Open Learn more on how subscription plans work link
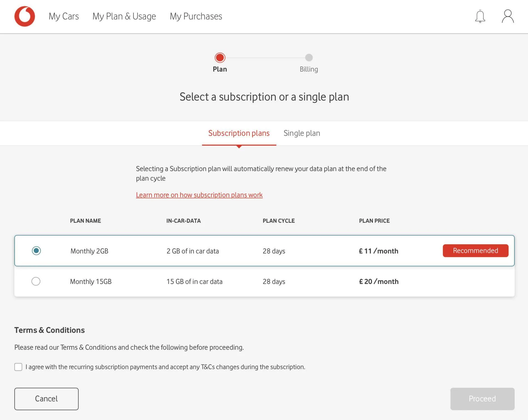Viewport: 528px width, 420px height. click(199, 195)
